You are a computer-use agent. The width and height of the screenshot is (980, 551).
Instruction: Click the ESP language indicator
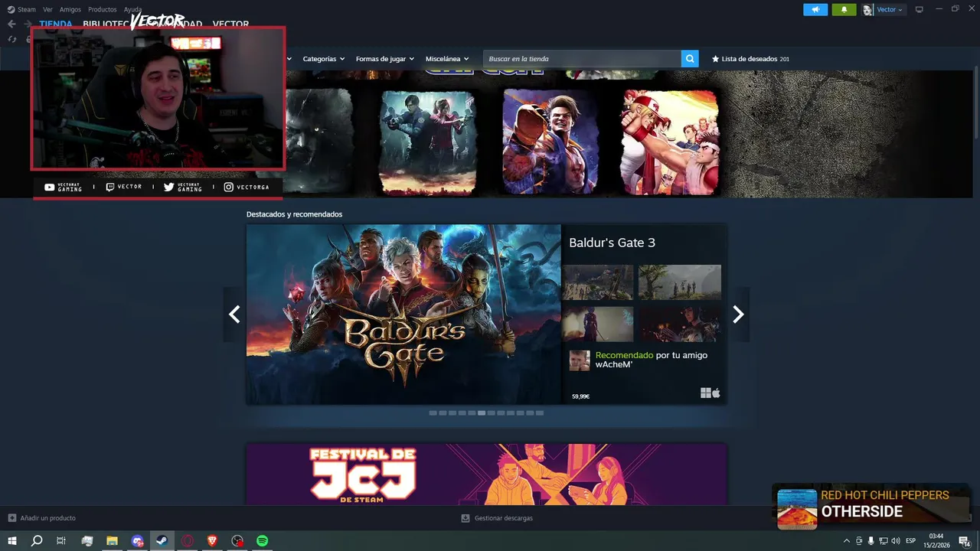click(911, 541)
